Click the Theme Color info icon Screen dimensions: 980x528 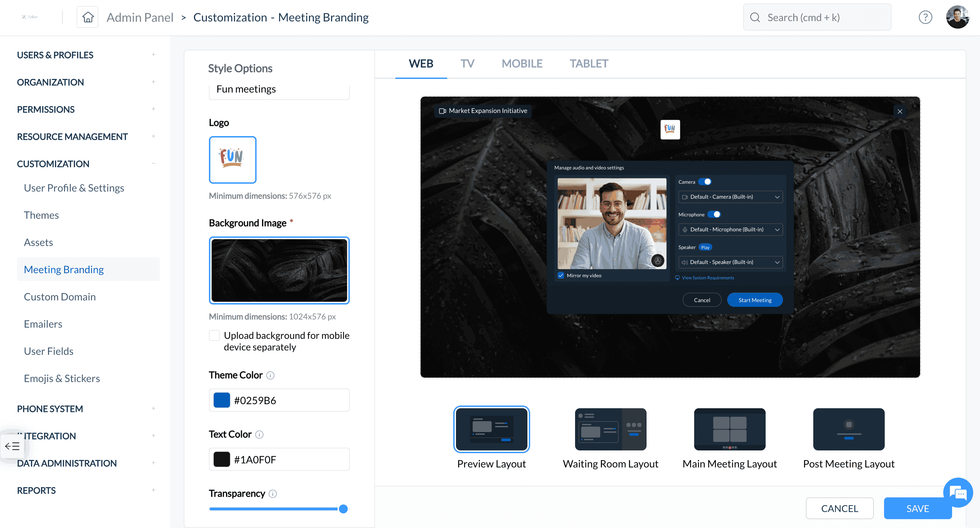click(270, 376)
